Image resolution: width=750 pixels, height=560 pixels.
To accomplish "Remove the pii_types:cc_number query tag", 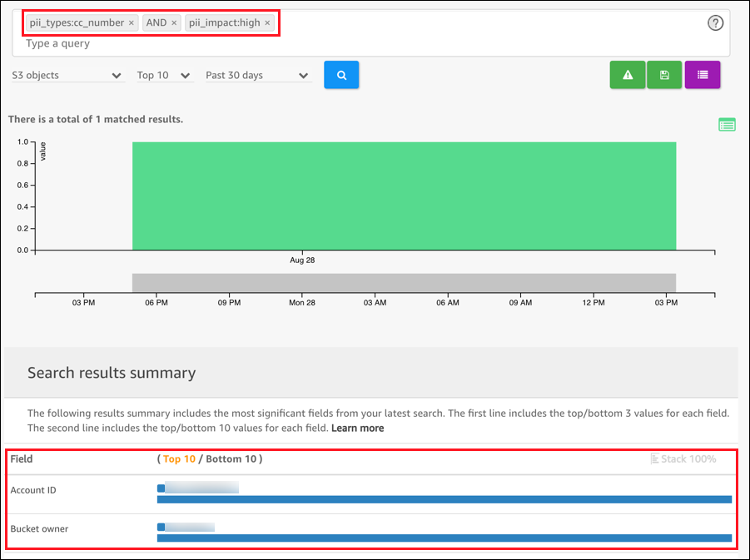I will tap(131, 22).
